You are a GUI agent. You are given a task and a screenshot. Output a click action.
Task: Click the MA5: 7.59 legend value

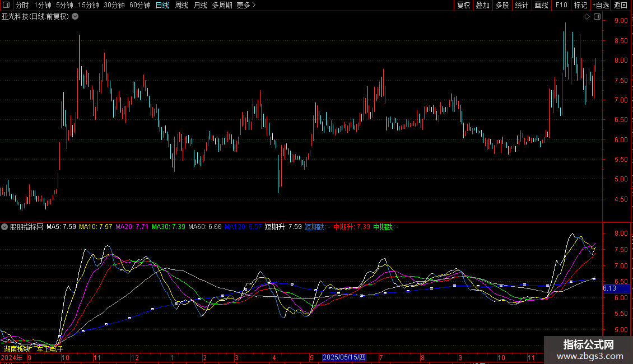click(x=61, y=227)
